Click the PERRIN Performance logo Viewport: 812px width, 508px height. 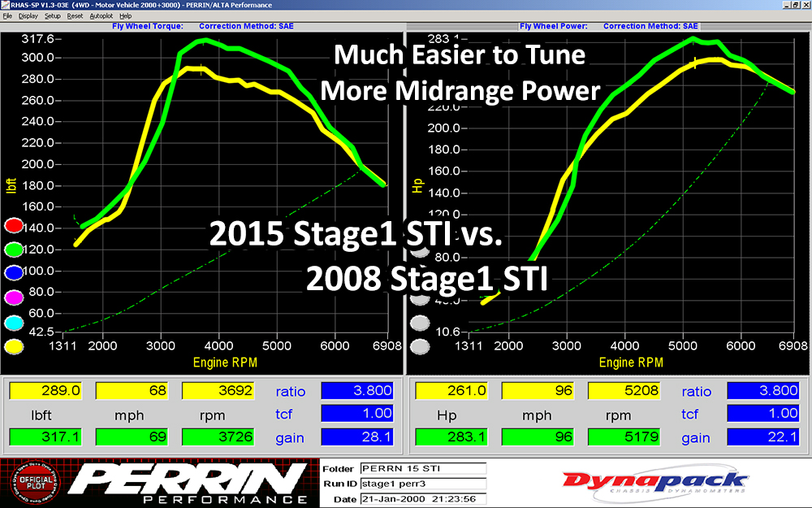click(x=188, y=483)
